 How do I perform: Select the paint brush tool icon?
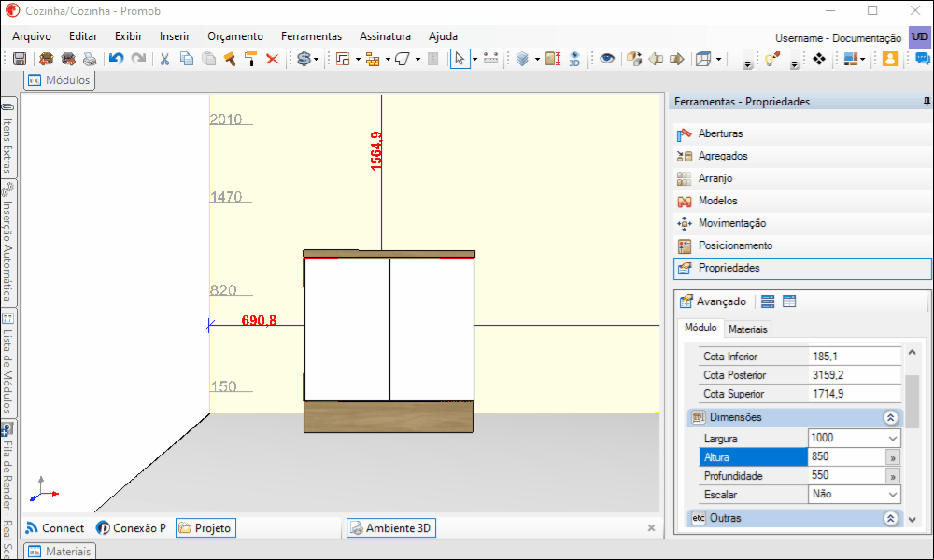(x=230, y=59)
